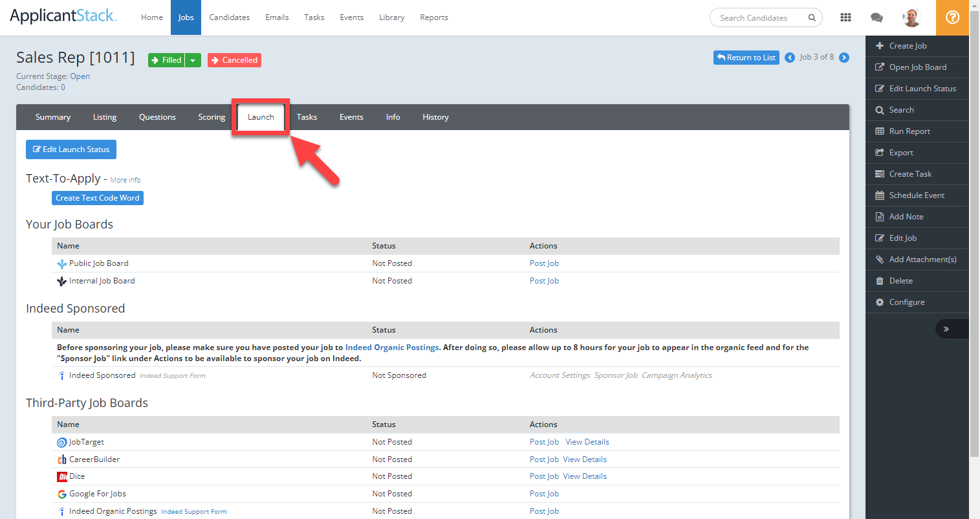Click Open Job Board in sidebar
This screenshot has width=980, height=519.
(x=917, y=67)
